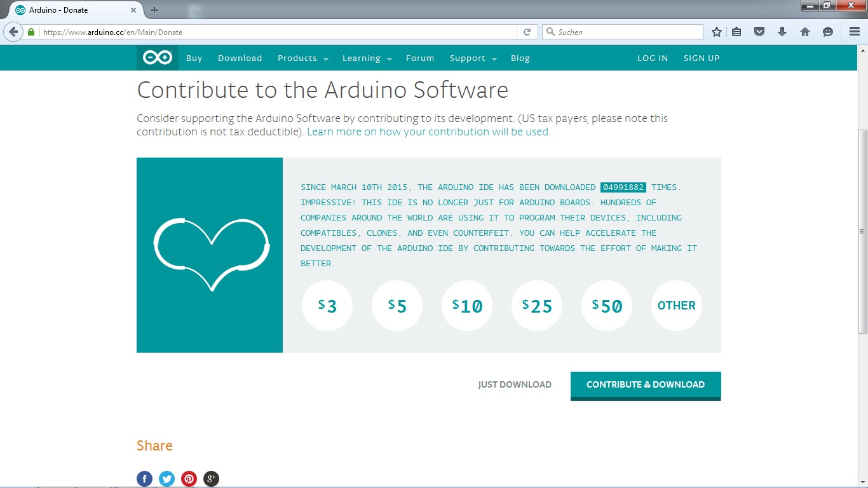Screen dimensions: 868x488
Task: Close the Arduino - Donate tab
Action: [x=133, y=10]
